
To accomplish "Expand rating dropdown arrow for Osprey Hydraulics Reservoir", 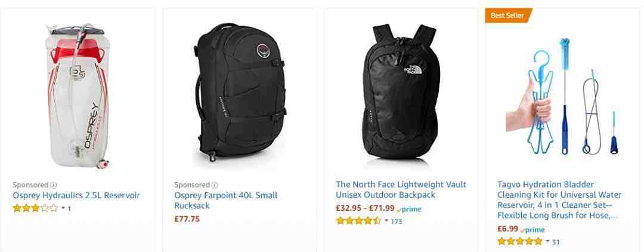I will coord(63,208).
